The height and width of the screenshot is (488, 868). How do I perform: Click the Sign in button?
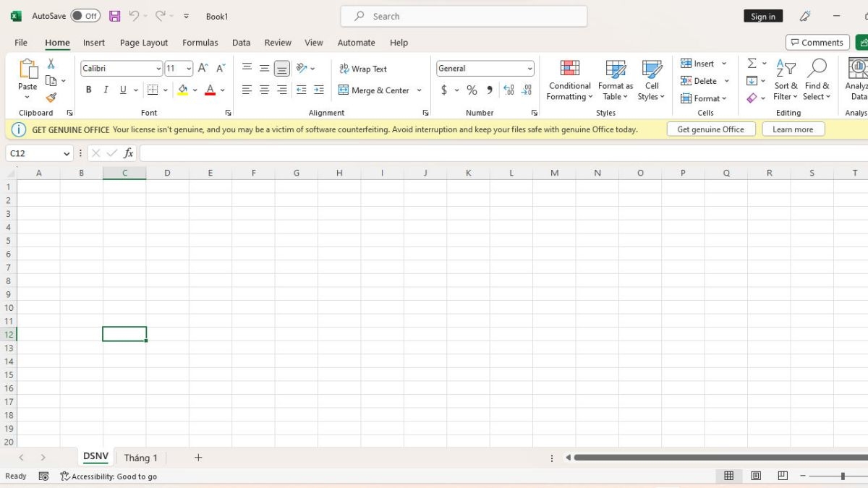click(763, 17)
